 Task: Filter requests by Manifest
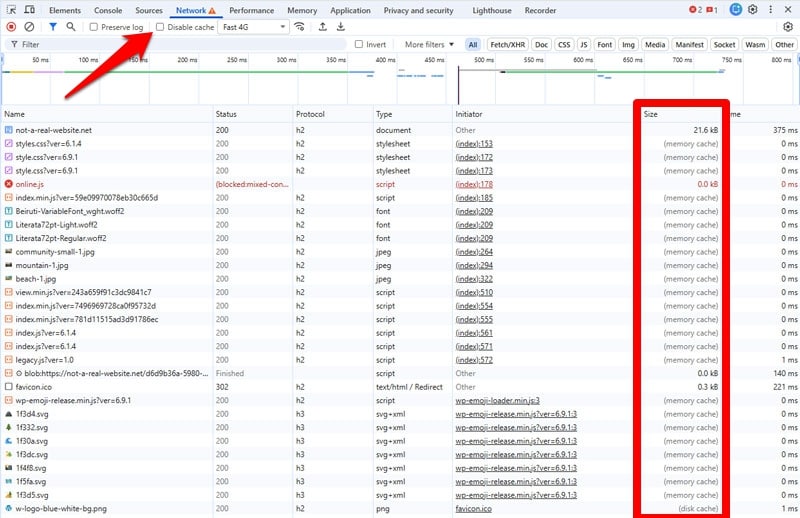tap(689, 44)
